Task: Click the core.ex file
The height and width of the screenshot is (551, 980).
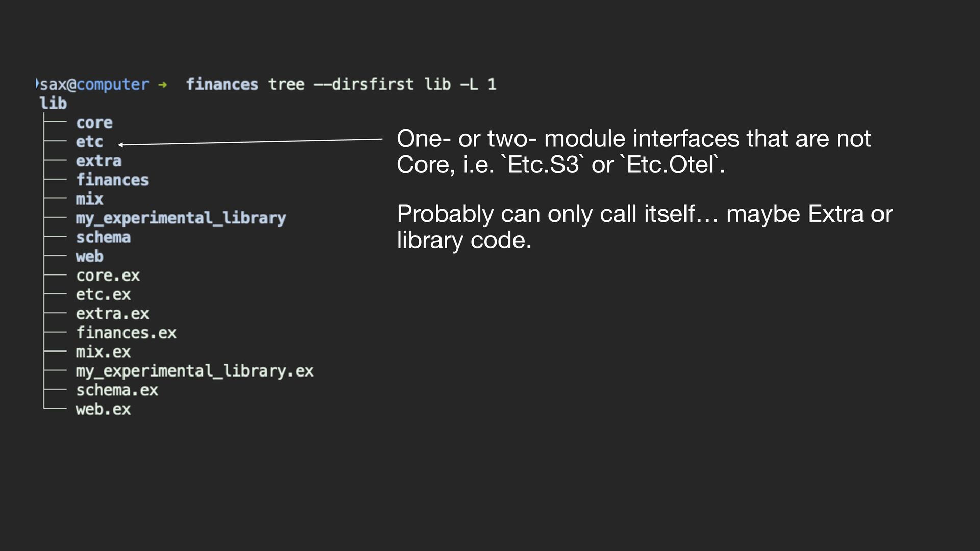Action: point(108,275)
